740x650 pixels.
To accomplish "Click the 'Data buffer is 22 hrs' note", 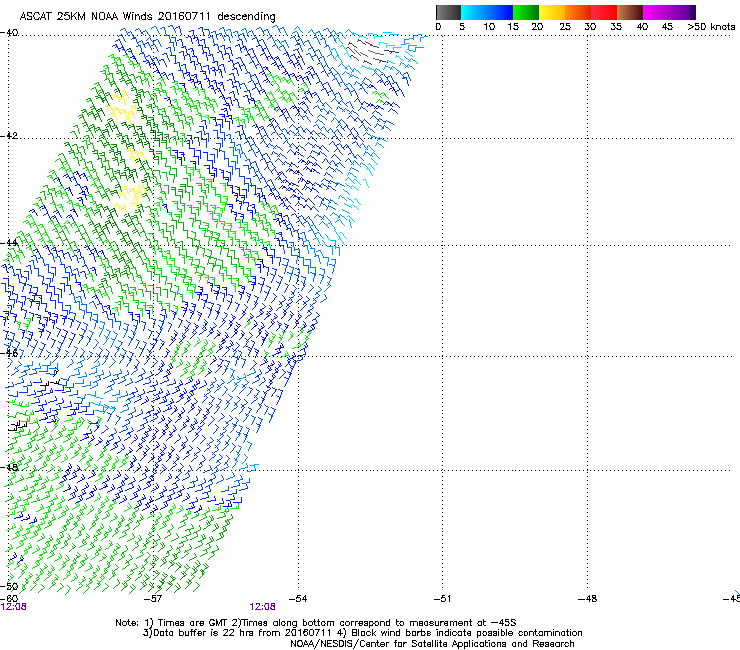I will coord(362,633).
